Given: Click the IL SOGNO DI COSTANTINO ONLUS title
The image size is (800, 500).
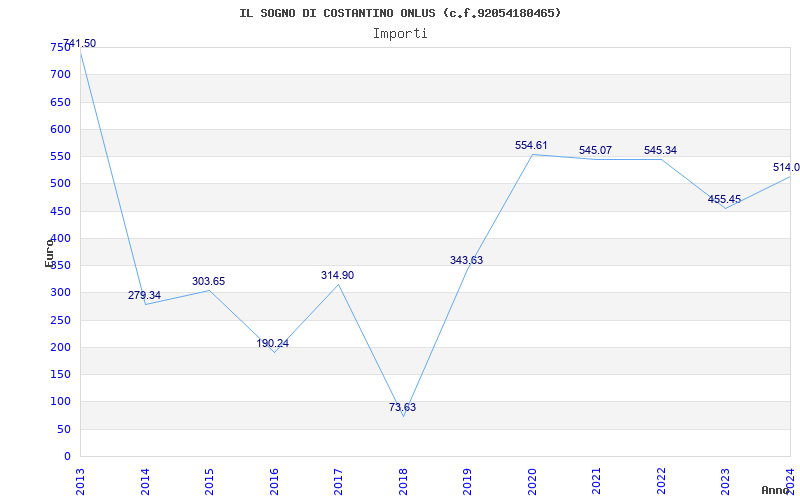Looking at the screenshot, I should click(x=337, y=13).
